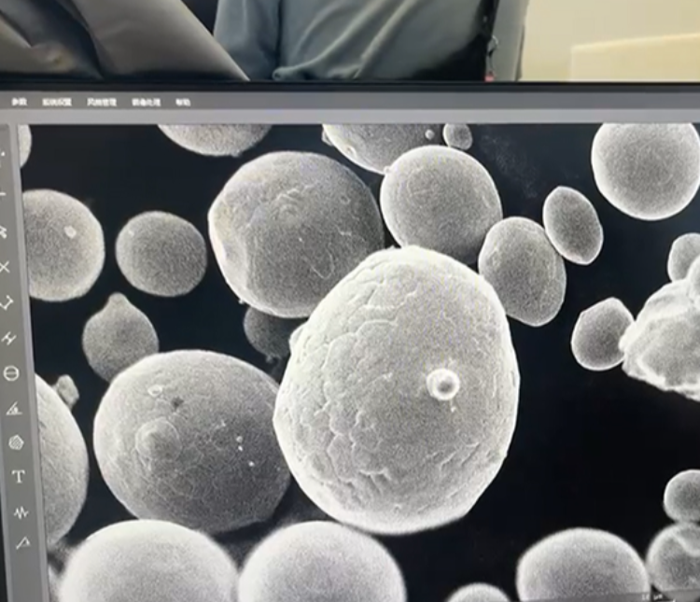Viewport: 700px width, 602px height.
Task: Select the X cross marker tool
Action: (5, 268)
